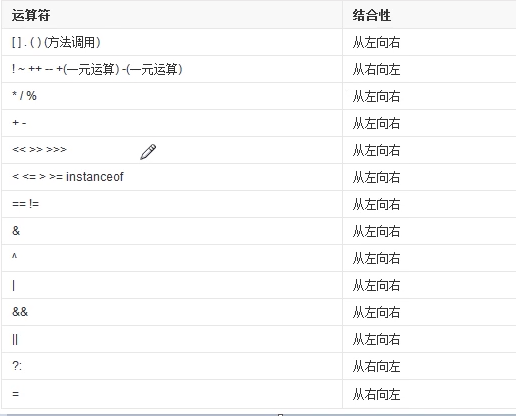Click the unary operators cell with 一元运算
The image size is (516, 416).
(172, 69)
